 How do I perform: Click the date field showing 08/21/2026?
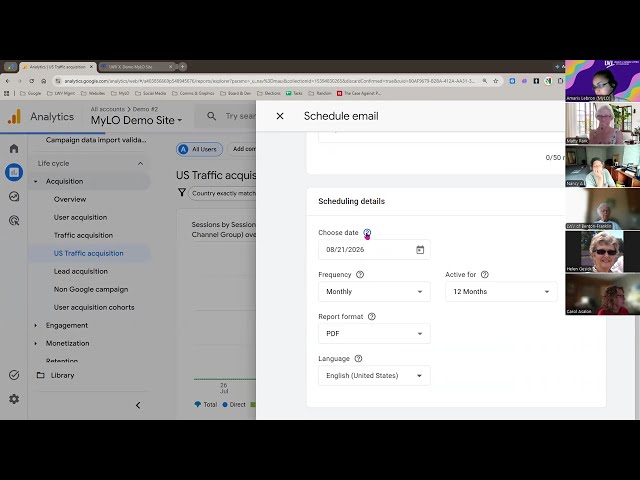(x=374, y=249)
